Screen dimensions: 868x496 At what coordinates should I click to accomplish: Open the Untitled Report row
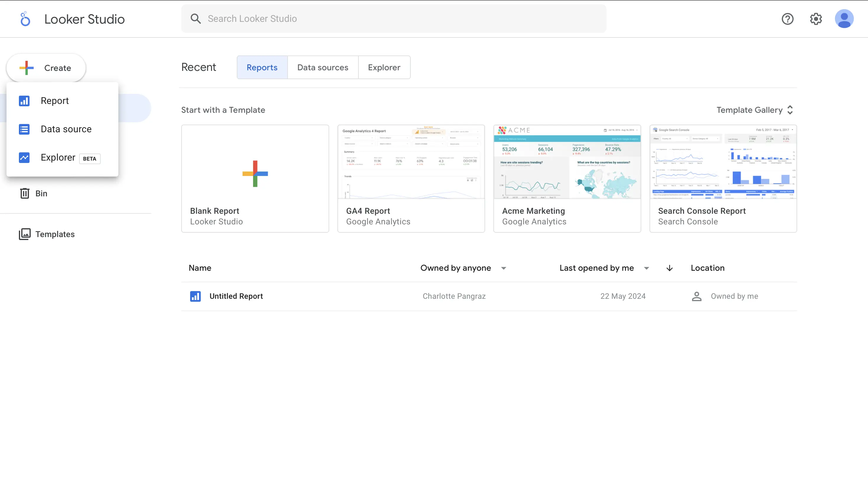[x=489, y=296]
